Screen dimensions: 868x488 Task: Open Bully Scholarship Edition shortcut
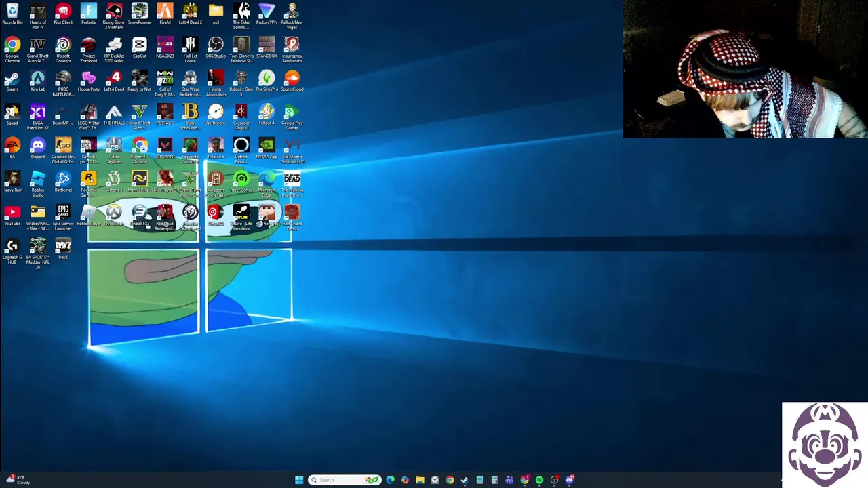tap(191, 117)
